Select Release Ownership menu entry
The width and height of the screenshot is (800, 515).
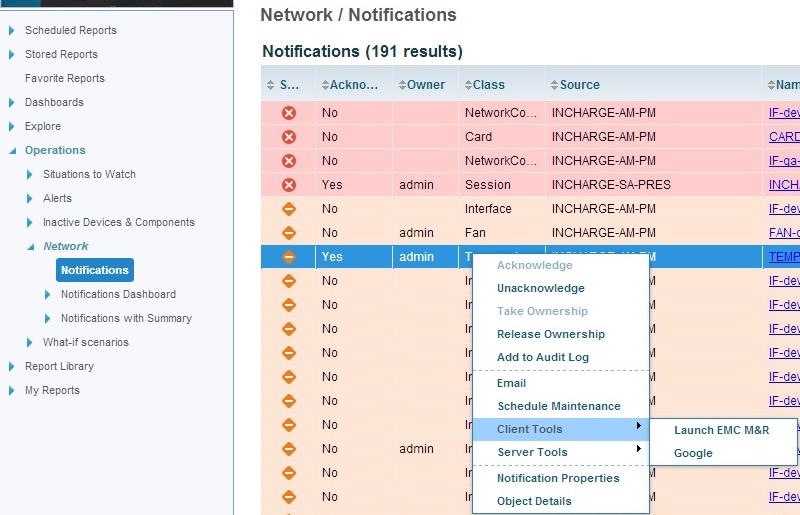[551, 334]
